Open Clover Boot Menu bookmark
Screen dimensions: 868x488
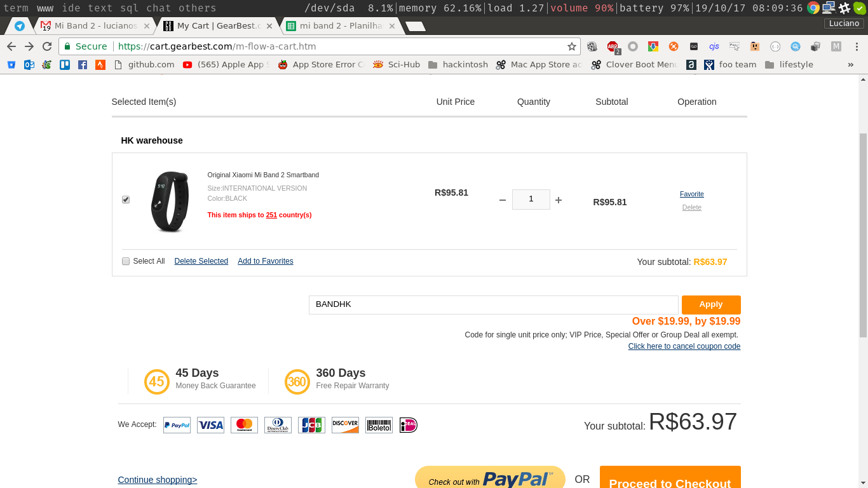pos(634,64)
